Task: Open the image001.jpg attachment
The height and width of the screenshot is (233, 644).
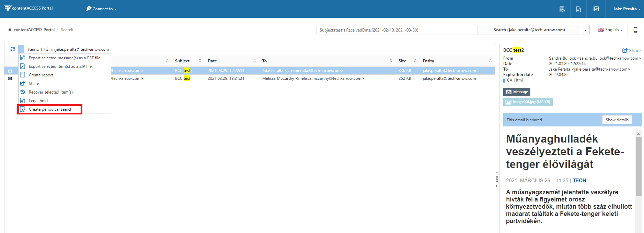Action: 528,102
